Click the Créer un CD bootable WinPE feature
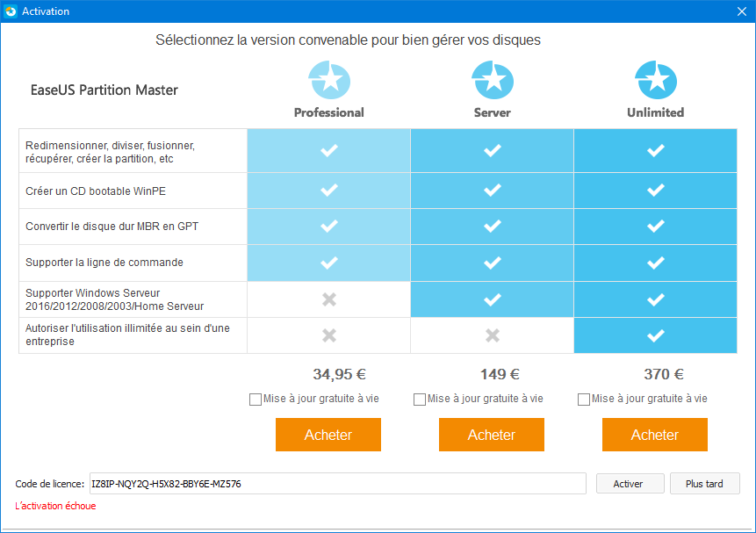The width and height of the screenshot is (756, 533). coord(96,191)
